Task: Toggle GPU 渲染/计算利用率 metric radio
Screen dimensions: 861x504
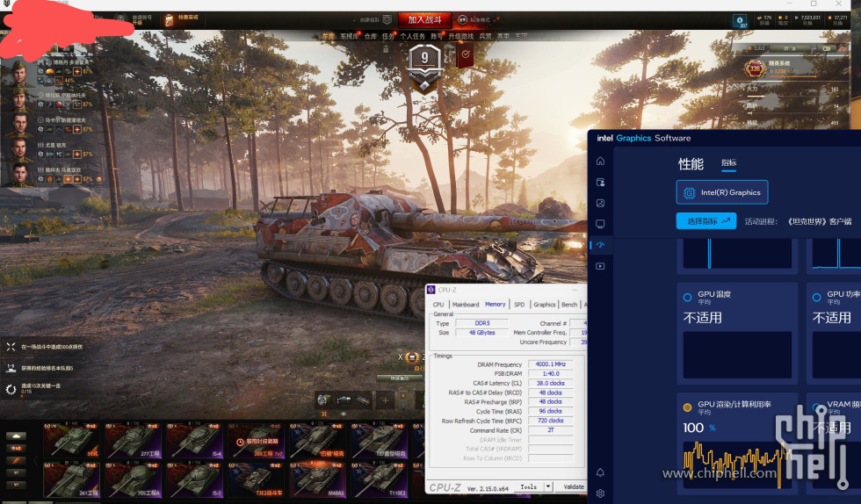Action: pyautogui.click(x=687, y=407)
